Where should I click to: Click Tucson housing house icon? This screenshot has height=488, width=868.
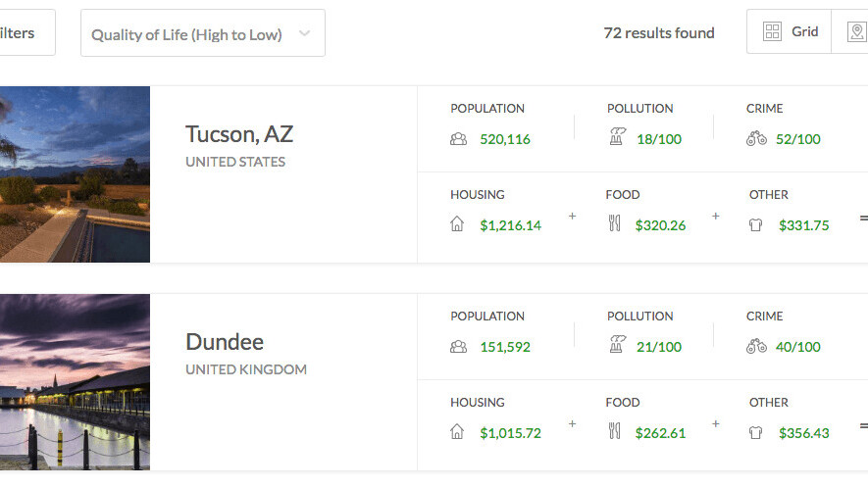(x=457, y=224)
